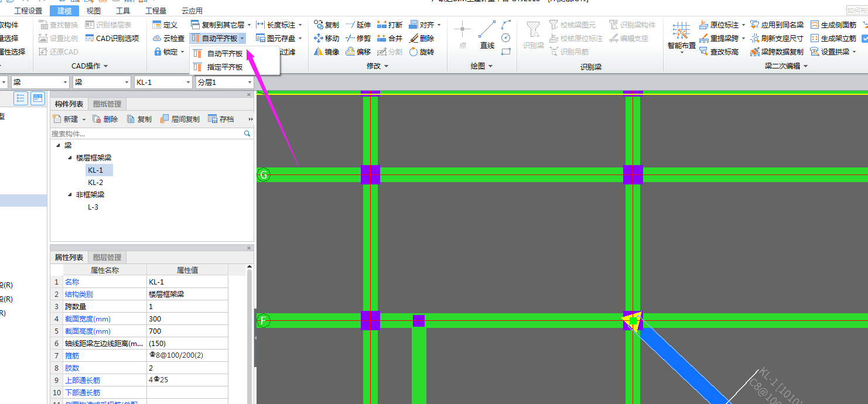This screenshot has height=404, width=868.
Task: Open the KL-1 component dropdown
Action: (x=187, y=83)
